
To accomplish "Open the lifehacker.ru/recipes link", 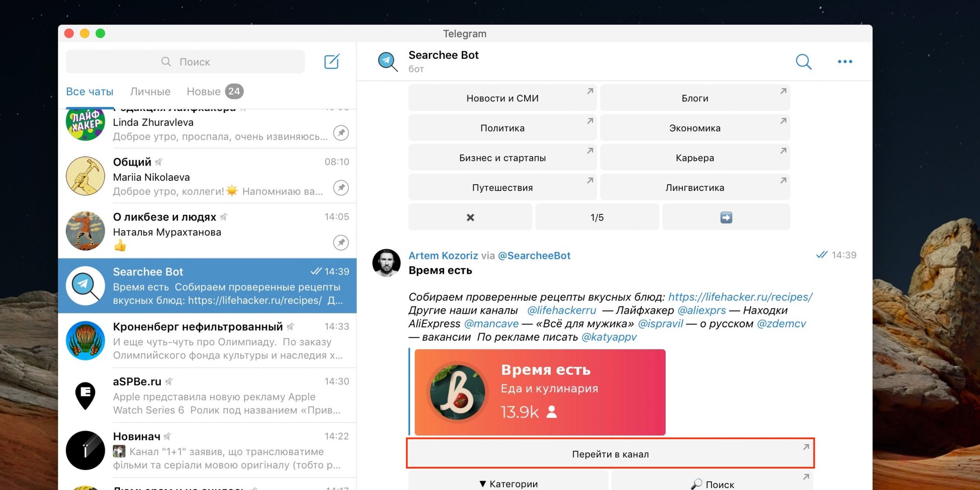I will point(740,297).
